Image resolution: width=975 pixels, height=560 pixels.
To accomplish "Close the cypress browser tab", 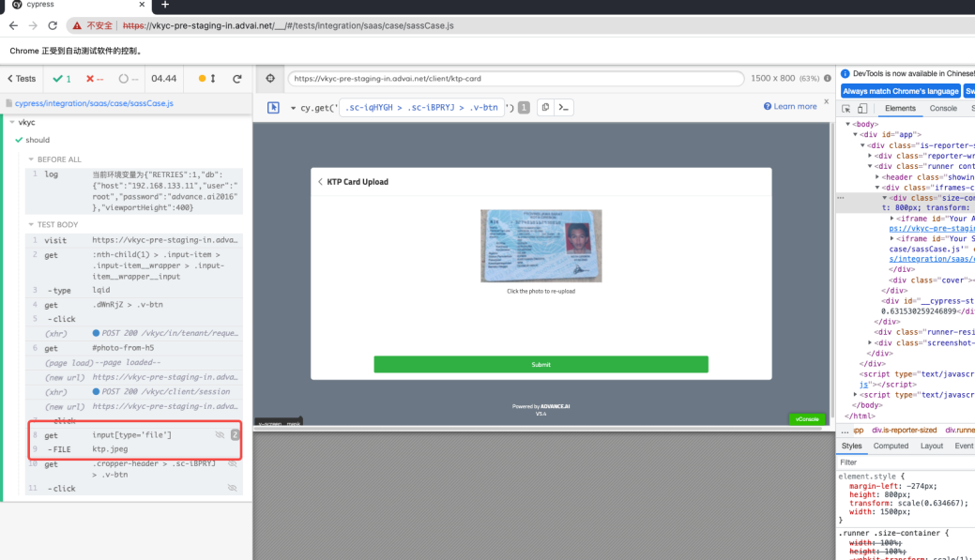I will 142,5.
